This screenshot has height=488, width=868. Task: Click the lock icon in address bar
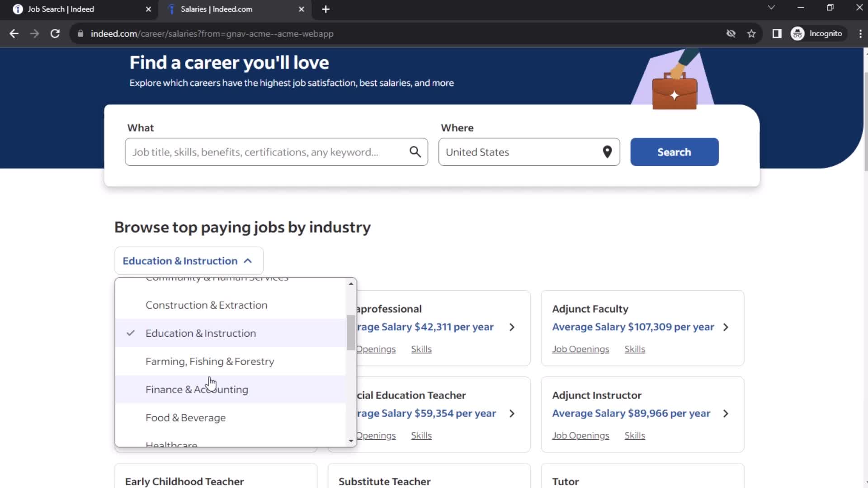(x=80, y=33)
